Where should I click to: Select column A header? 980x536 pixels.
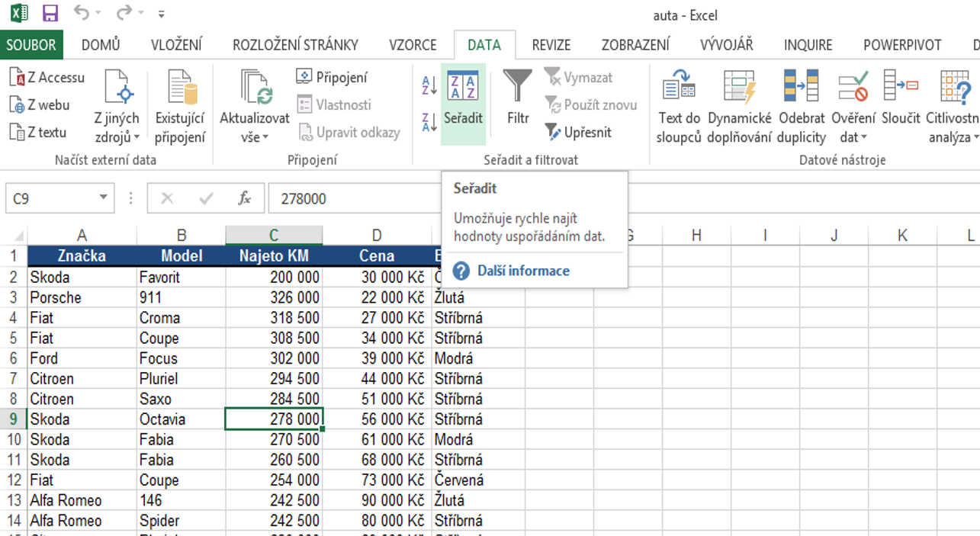(82, 236)
